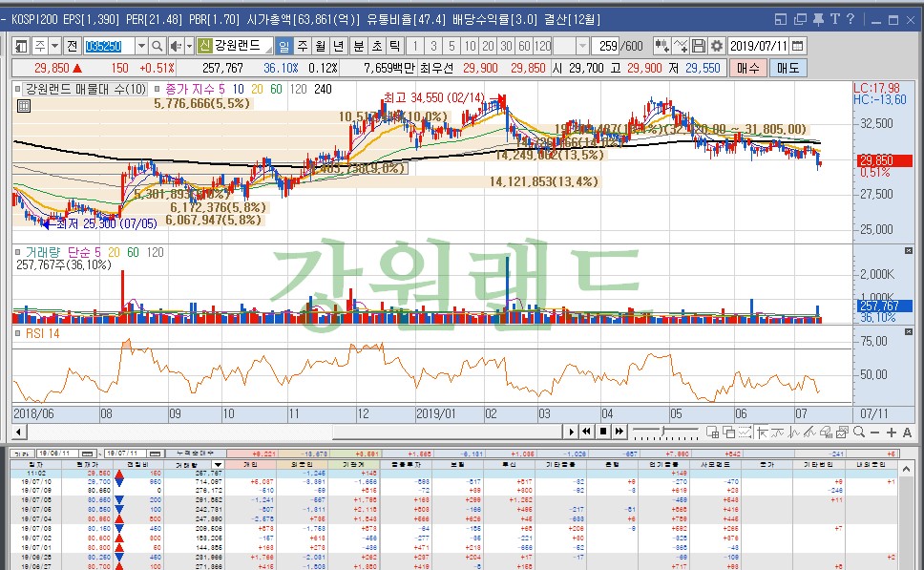
Task: Click the scroll-left arrow under the chart
Action: pyautogui.click(x=19, y=433)
